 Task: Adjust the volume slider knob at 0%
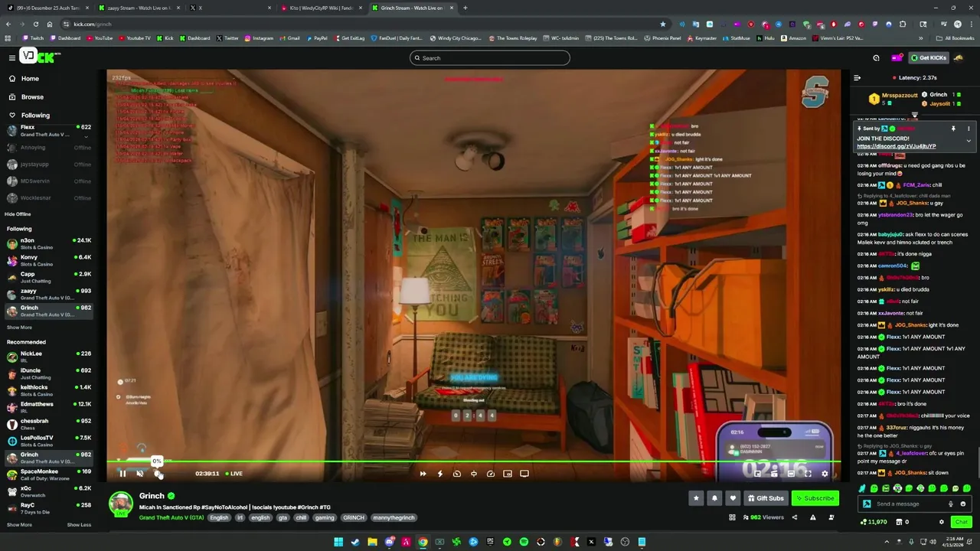157,474
